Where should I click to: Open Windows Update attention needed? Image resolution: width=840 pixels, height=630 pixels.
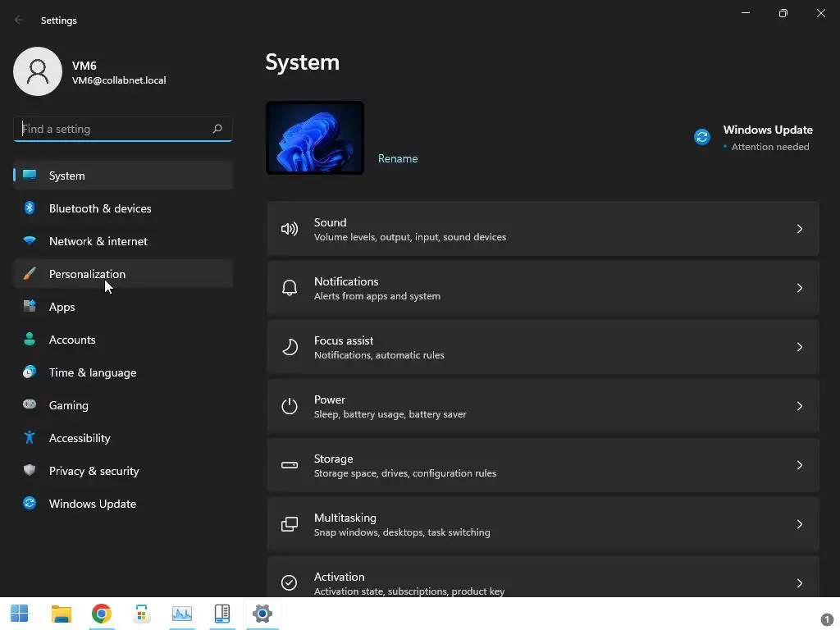point(756,138)
